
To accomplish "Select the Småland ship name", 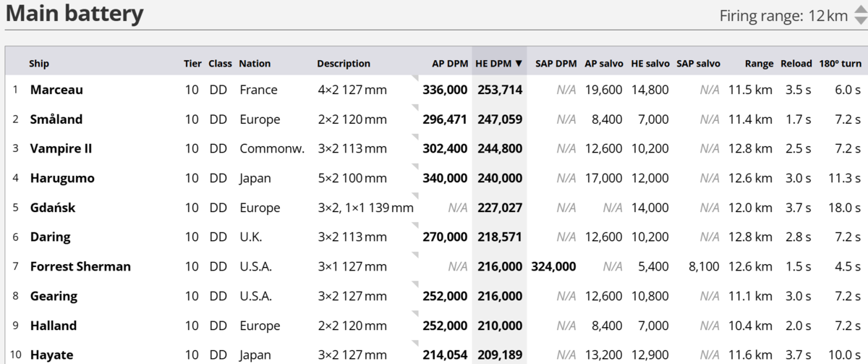I will (56, 119).
